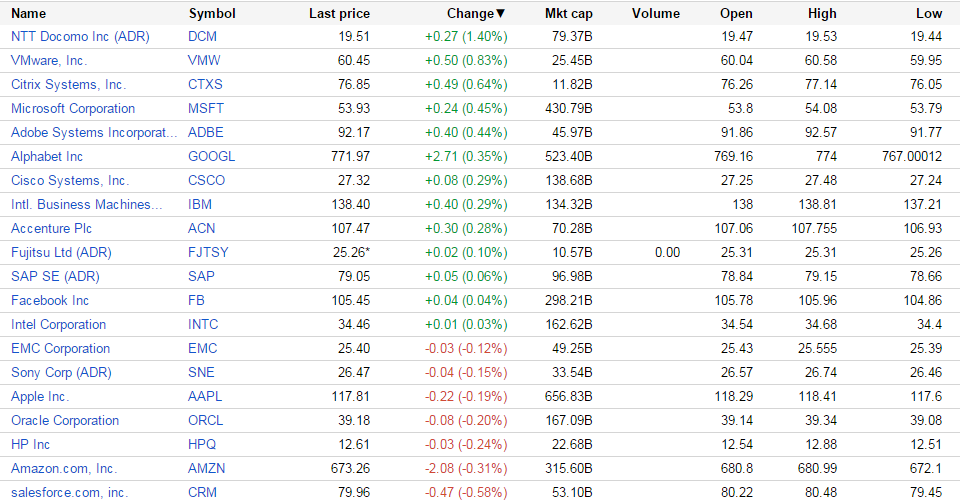Open the Amazon.com, Inc. link
960x504 pixels.
point(64,468)
